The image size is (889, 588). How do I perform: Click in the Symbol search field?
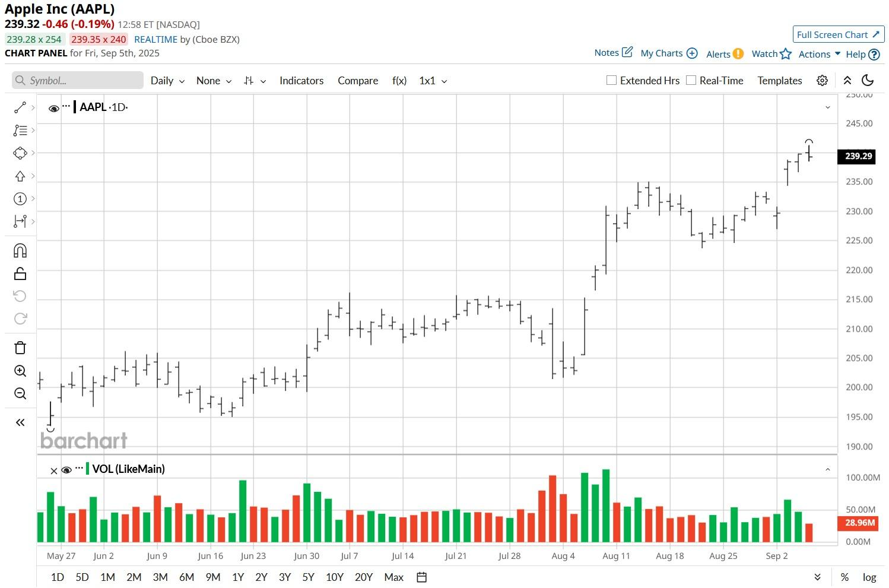[78, 81]
